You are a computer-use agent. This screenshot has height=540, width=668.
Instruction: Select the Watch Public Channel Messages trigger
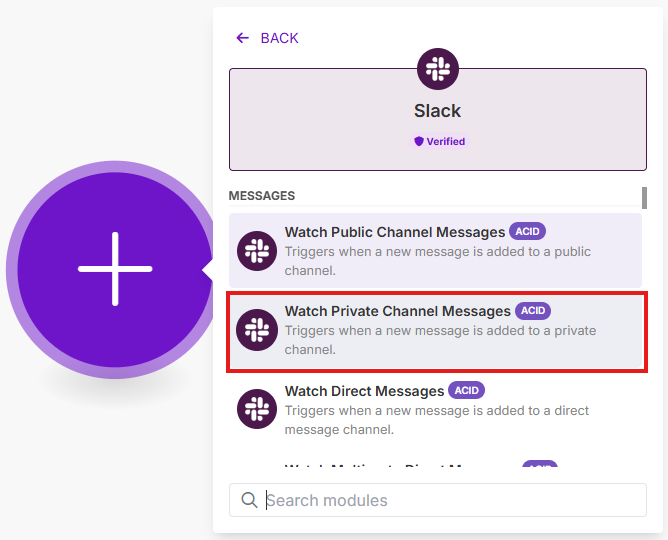tap(396, 232)
